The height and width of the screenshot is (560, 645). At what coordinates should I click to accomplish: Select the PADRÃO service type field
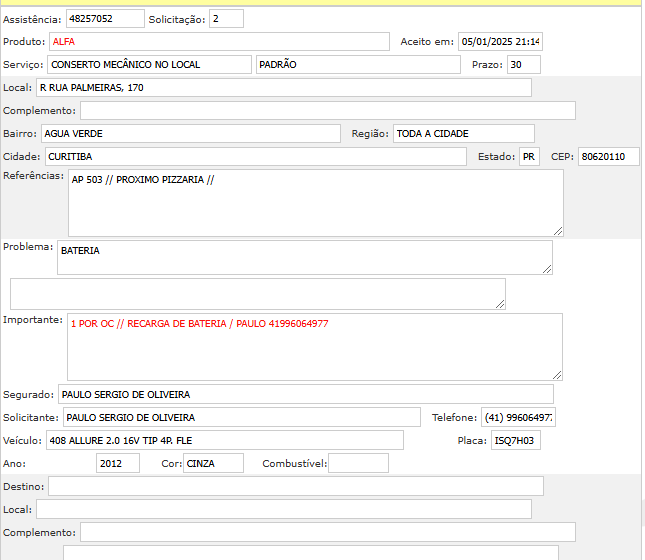pos(358,65)
